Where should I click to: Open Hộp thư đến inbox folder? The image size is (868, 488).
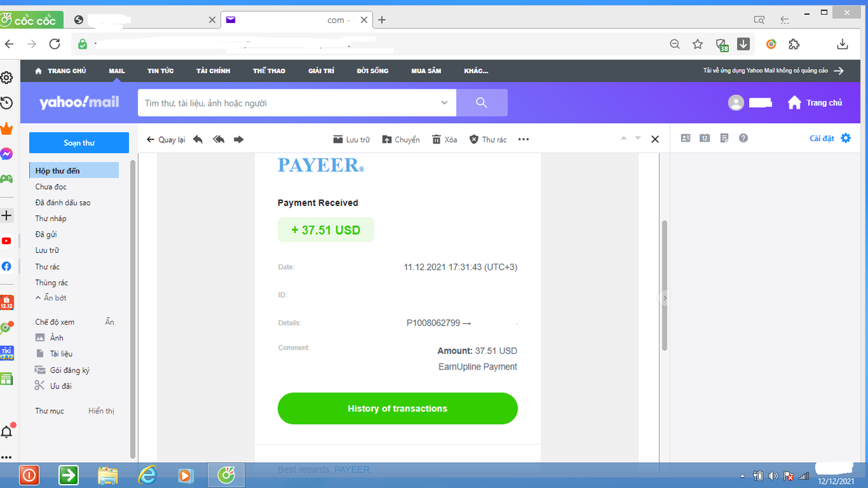tap(74, 171)
